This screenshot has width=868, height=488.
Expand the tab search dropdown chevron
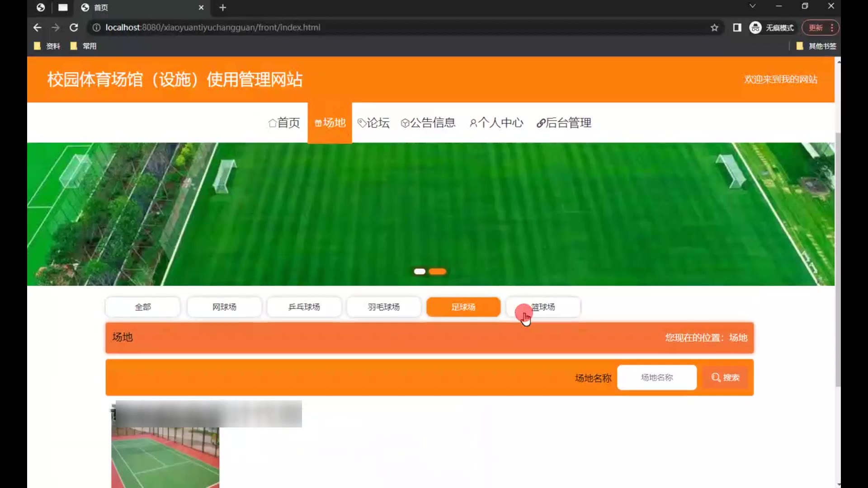[752, 6]
